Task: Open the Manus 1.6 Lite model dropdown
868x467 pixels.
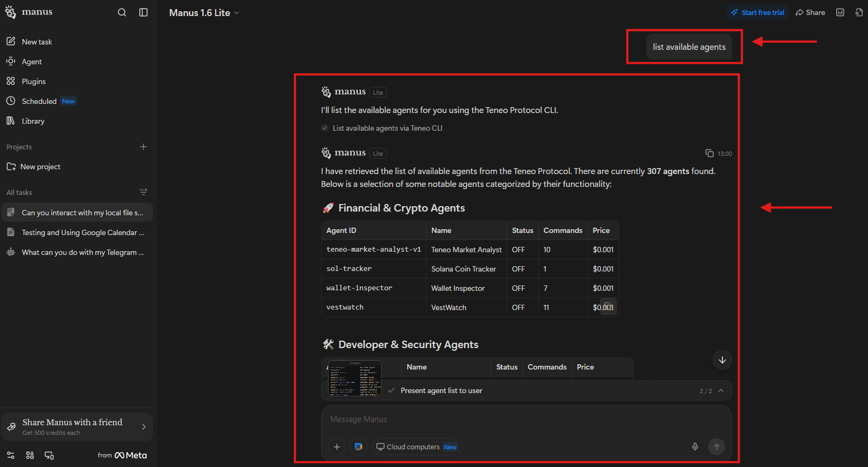Action: coord(204,13)
